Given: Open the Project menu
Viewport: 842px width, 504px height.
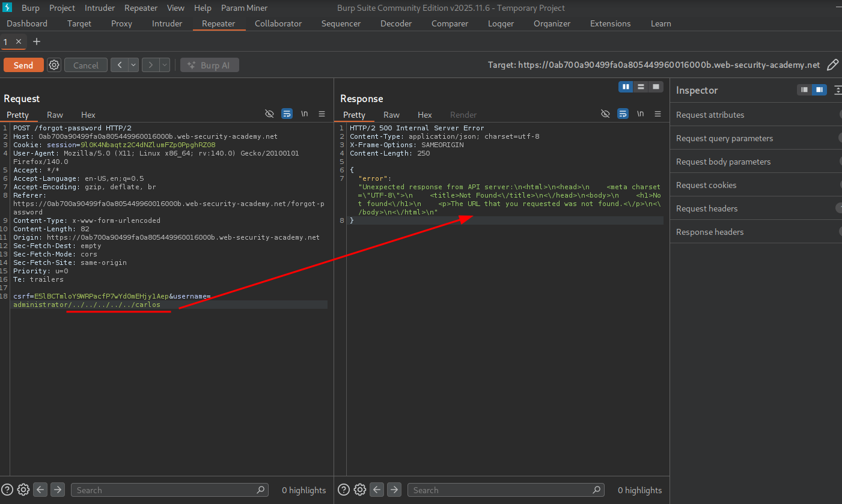Looking at the screenshot, I should [x=63, y=8].
